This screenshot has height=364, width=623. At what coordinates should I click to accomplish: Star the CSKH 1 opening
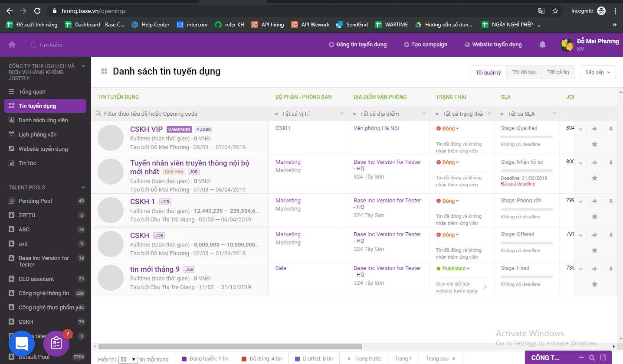coord(595,217)
